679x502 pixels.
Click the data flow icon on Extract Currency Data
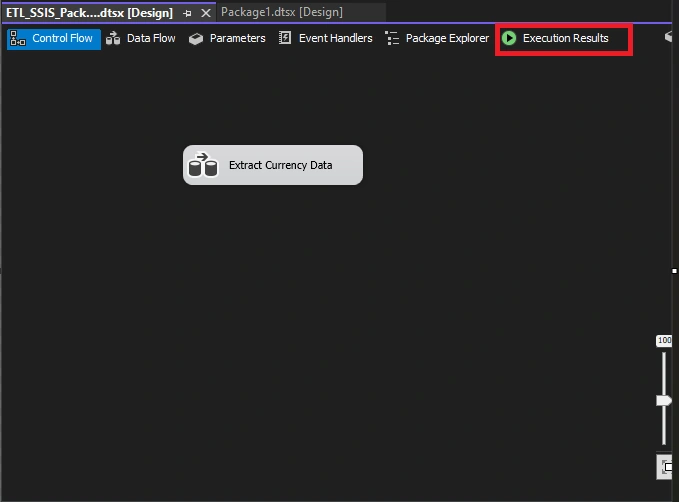(x=203, y=165)
